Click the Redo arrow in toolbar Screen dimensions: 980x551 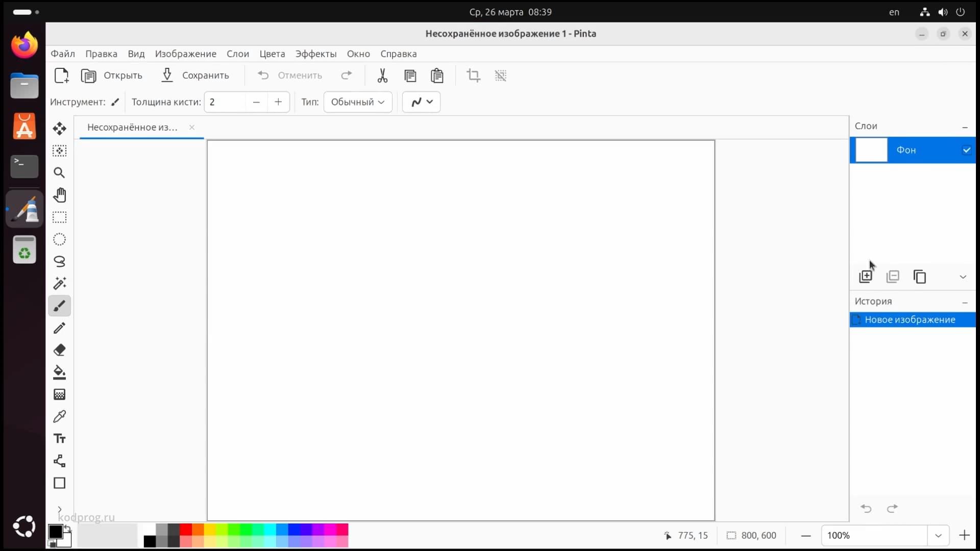[347, 76]
